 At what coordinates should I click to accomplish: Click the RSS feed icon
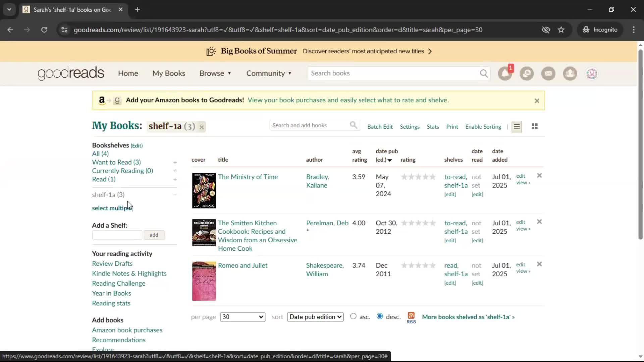[x=411, y=317]
